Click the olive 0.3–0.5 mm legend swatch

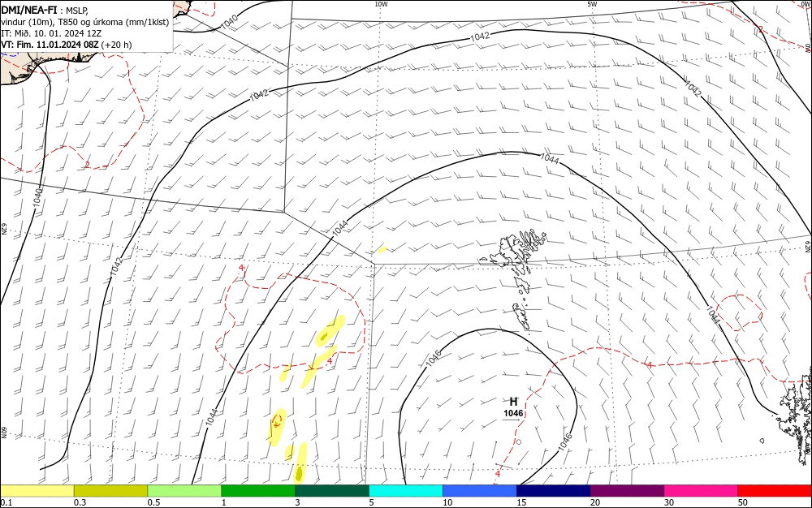point(110,491)
